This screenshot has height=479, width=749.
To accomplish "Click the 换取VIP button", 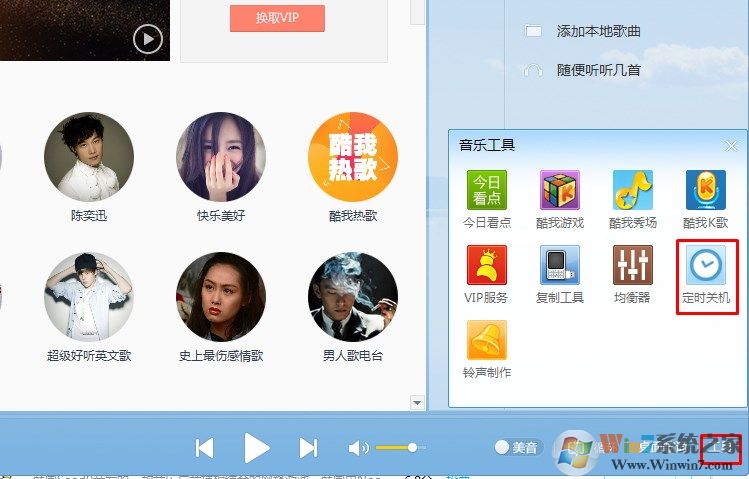I will (x=277, y=18).
